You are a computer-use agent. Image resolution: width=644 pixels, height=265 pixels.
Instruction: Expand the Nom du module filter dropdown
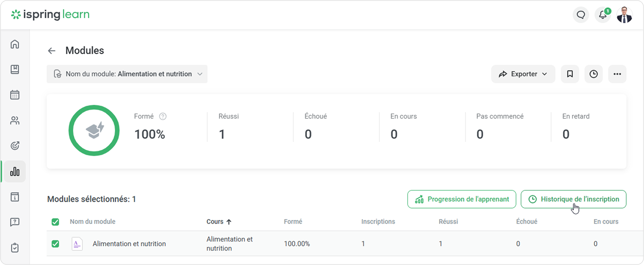pos(127,74)
